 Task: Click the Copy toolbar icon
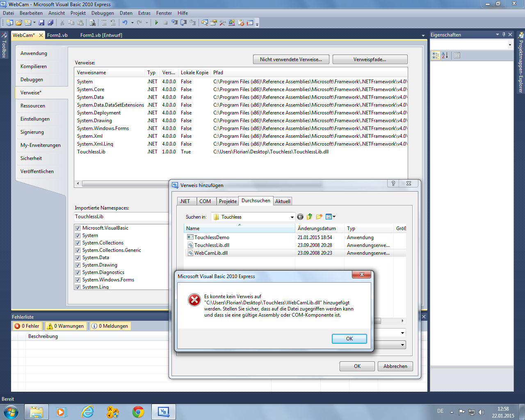pyautogui.click(x=71, y=23)
